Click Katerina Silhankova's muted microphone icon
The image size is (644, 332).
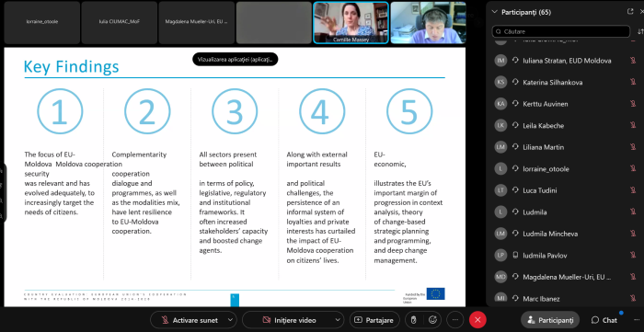633,82
